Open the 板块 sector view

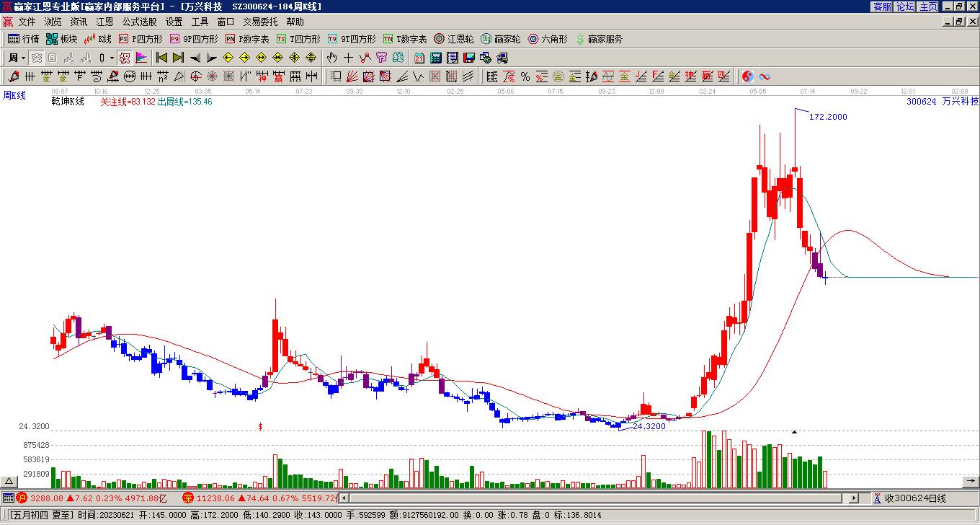[x=61, y=39]
